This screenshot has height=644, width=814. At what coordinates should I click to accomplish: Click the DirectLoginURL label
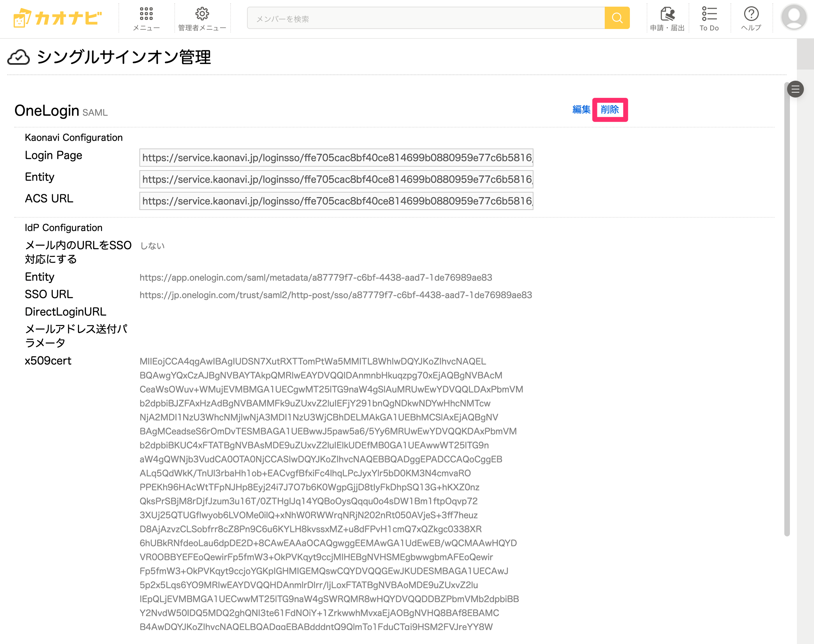pos(66,312)
